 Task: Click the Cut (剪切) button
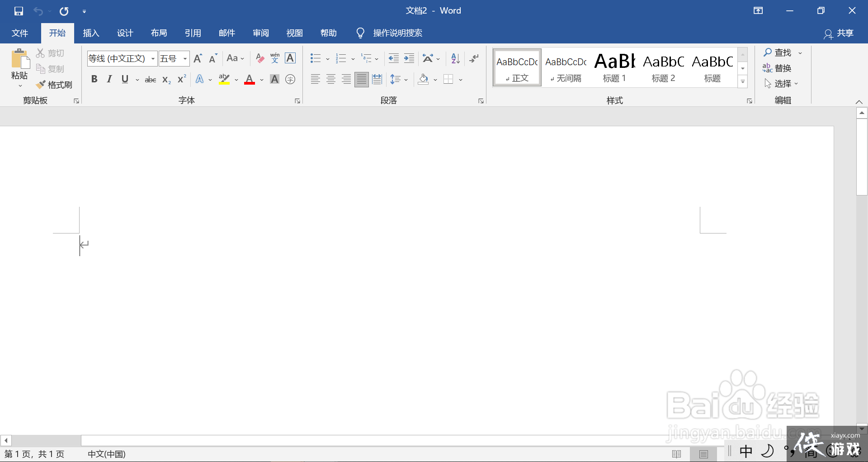click(50, 53)
